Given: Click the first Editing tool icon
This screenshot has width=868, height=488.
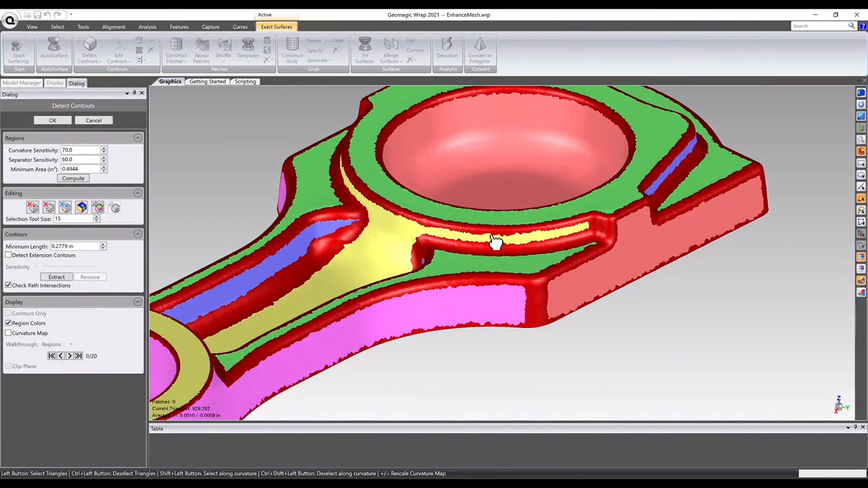Looking at the screenshot, I should (x=33, y=207).
